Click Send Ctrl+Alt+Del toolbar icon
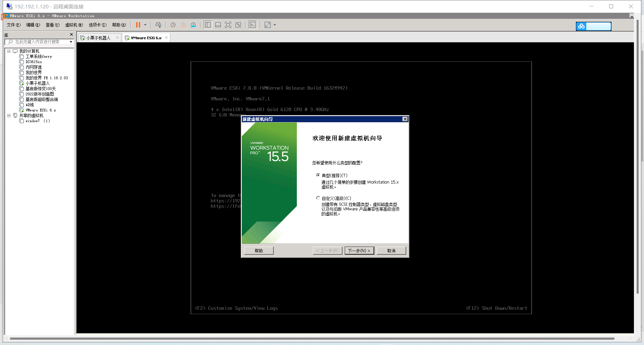This screenshot has width=644, height=345. point(158,25)
